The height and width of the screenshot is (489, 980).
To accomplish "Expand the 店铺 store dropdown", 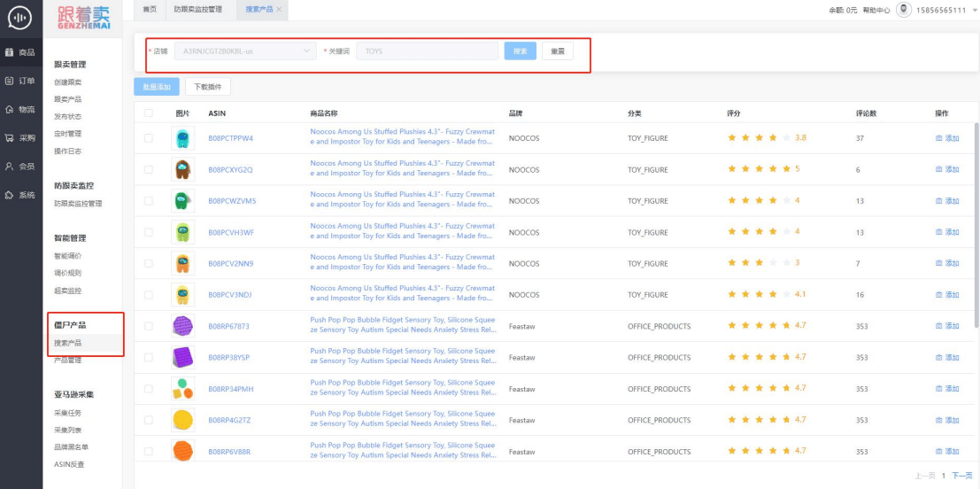I will (x=245, y=50).
